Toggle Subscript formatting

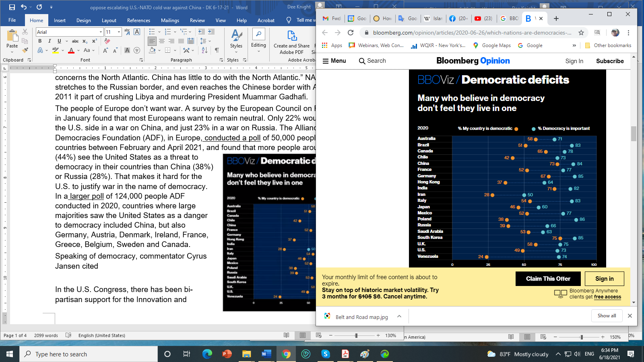pyautogui.click(x=85, y=41)
